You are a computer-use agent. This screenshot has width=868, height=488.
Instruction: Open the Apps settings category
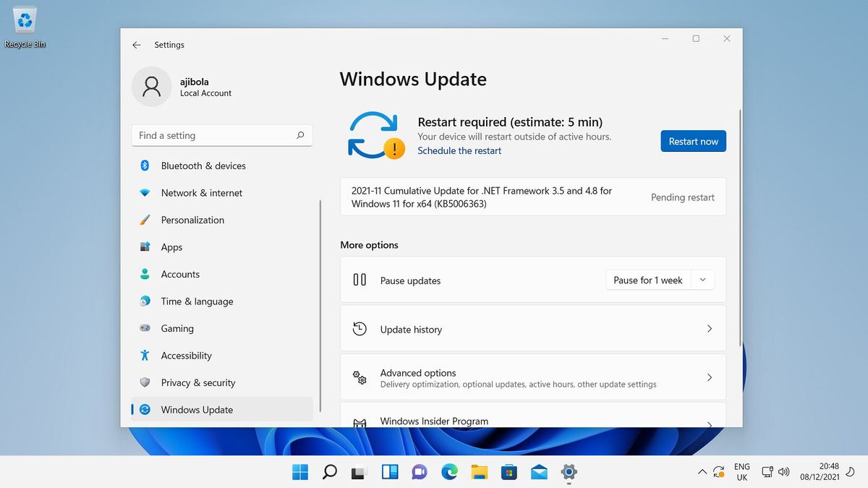tap(171, 247)
